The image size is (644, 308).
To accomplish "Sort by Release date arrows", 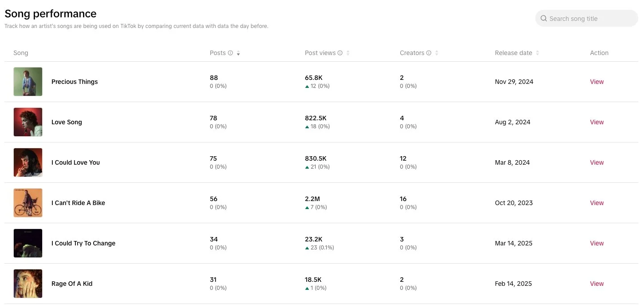I will pos(537,53).
